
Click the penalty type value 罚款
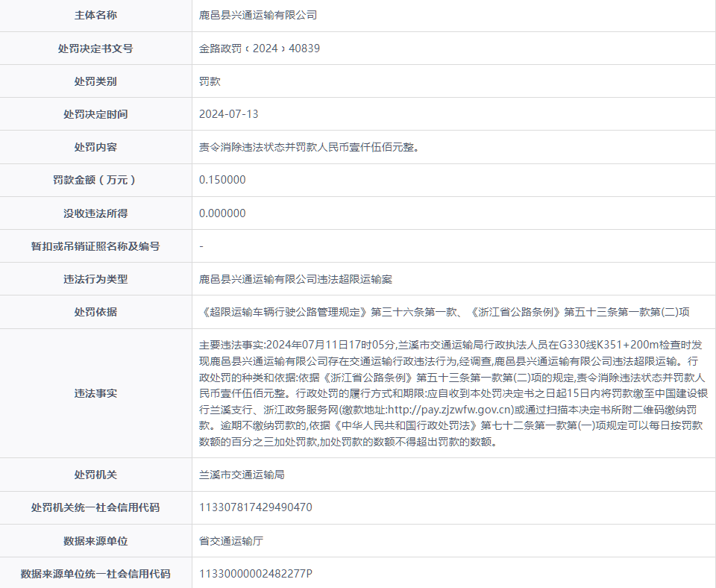(x=210, y=81)
